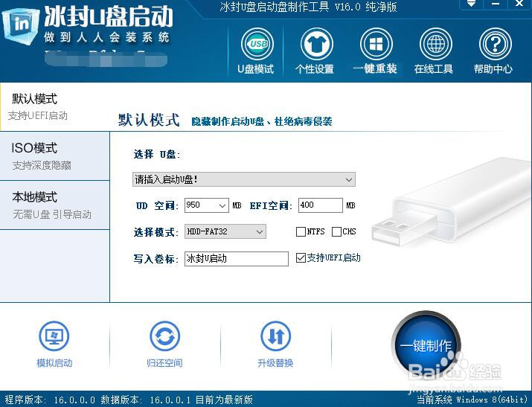Open 在线工具 globe icon

click(x=435, y=44)
